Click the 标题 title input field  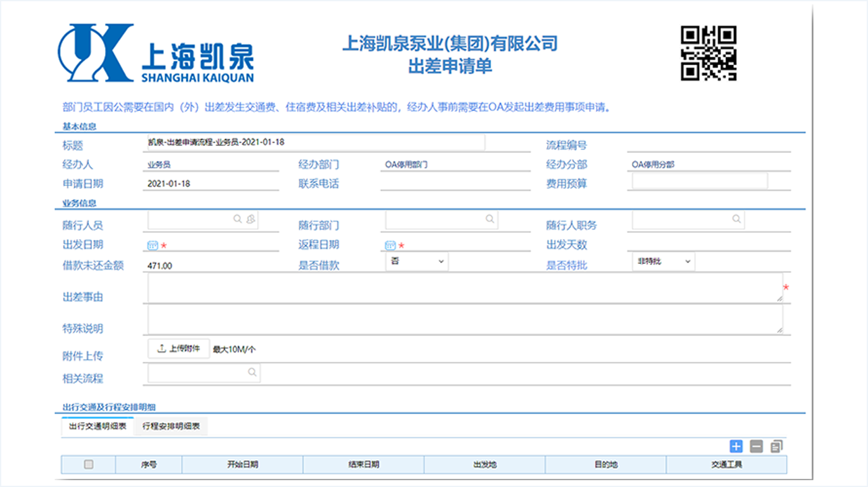(x=315, y=142)
